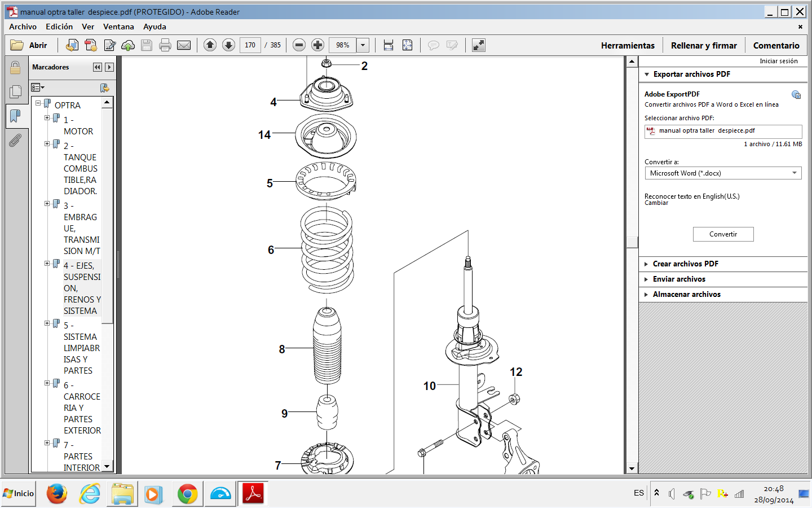Screen dimensions: 812x508
Task: Click the fit full page icon
Action: (x=407, y=45)
